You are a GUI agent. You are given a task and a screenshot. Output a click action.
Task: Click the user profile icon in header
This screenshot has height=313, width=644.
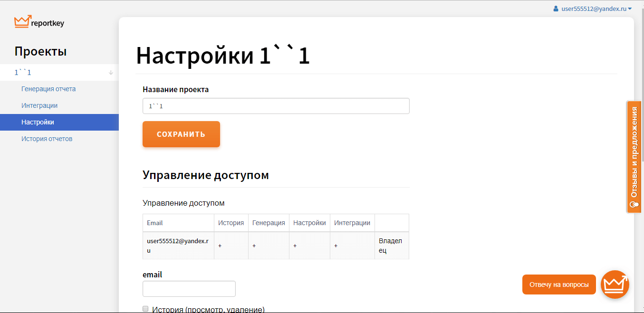point(556,9)
